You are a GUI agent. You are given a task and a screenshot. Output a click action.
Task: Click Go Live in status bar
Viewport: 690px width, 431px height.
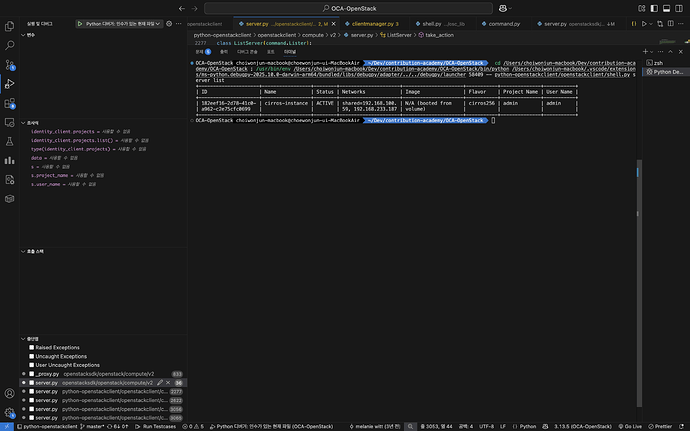click(630, 426)
